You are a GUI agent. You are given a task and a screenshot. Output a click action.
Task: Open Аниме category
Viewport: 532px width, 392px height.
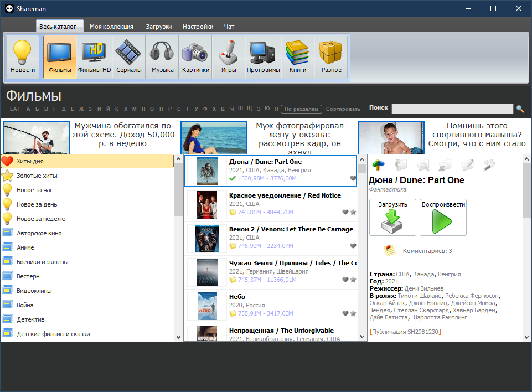pos(87,247)
